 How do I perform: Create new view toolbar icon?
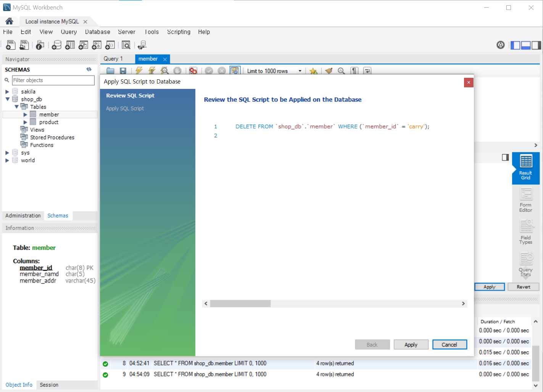83,45
